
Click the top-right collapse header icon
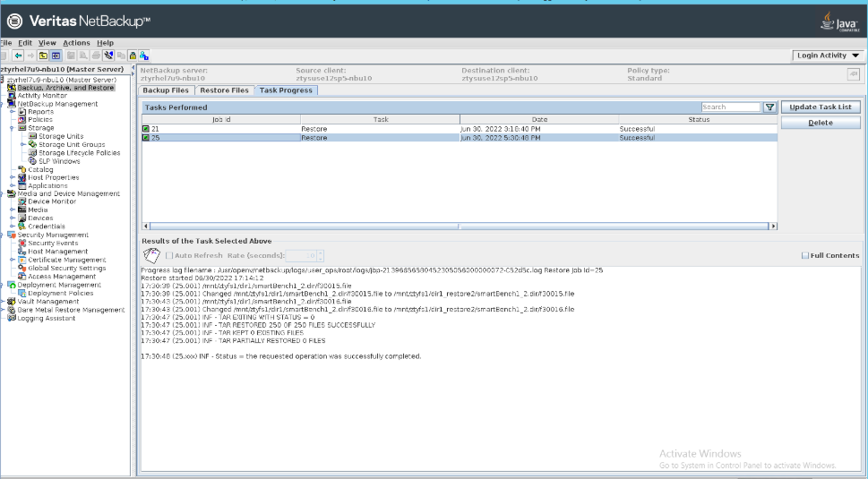point(854,73)
